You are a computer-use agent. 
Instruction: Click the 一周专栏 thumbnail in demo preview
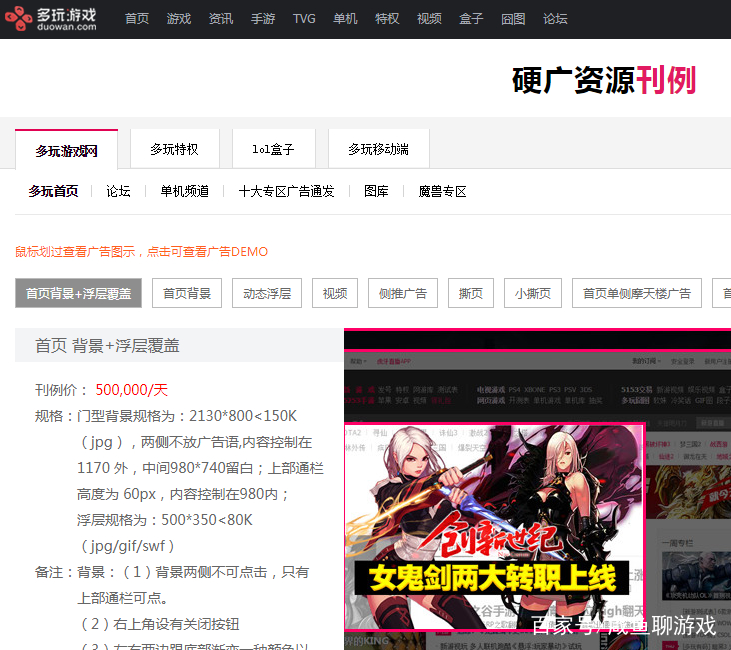pos(696,577)
